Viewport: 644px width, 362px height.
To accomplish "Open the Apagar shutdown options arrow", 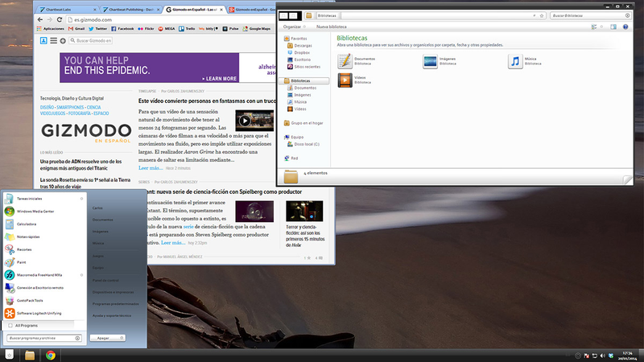I will coord(122,338).
